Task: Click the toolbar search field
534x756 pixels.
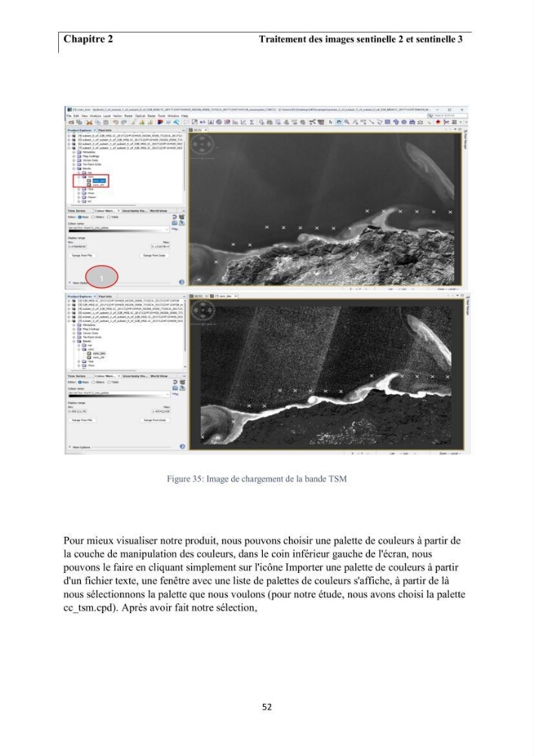Action: tap(449, 116)
